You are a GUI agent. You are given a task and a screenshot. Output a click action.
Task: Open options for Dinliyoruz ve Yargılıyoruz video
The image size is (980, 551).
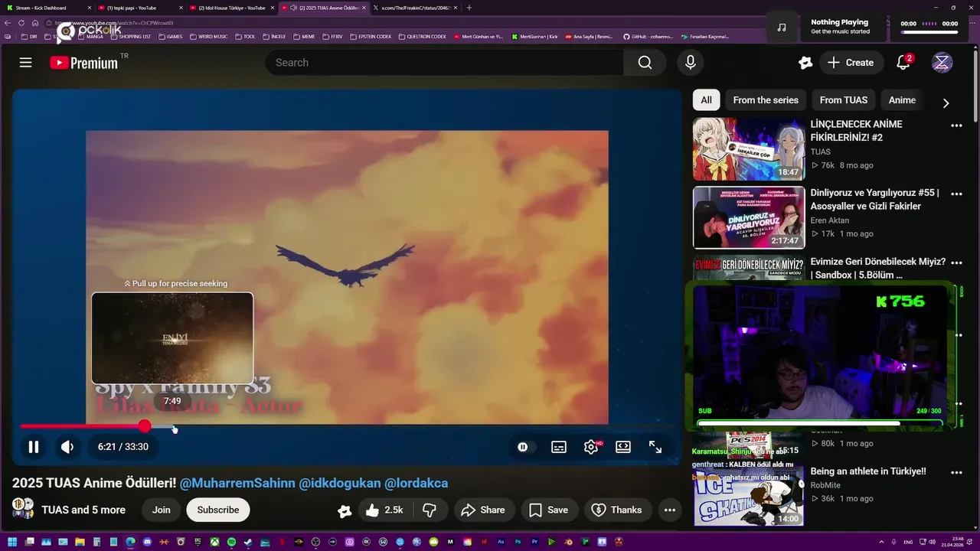pyautogui.click(x=956, y=194)
